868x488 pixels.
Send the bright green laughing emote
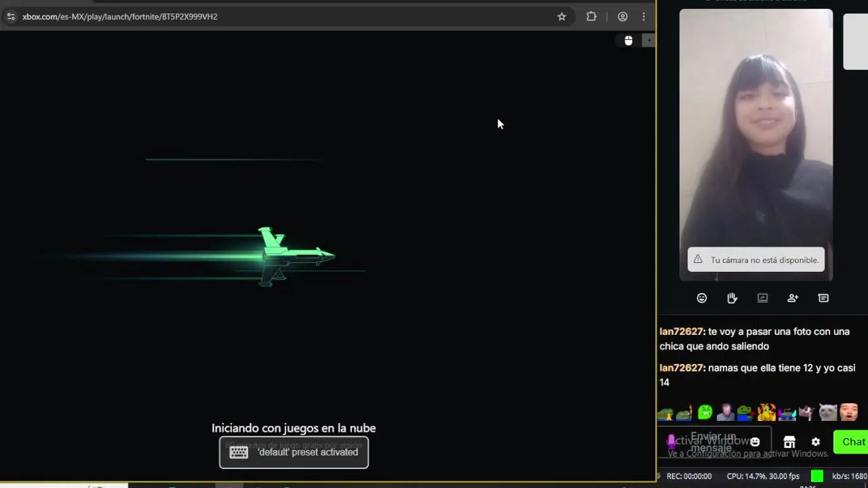(x=705, y=411)
